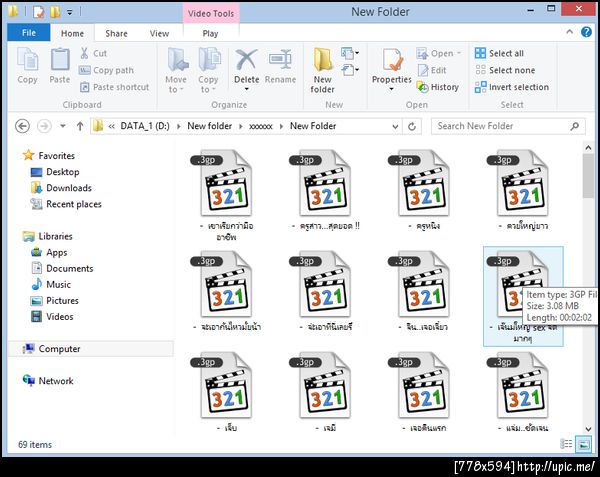Open the Open button dropdown
The image size is (600, 477).
[x=459, y=53]
